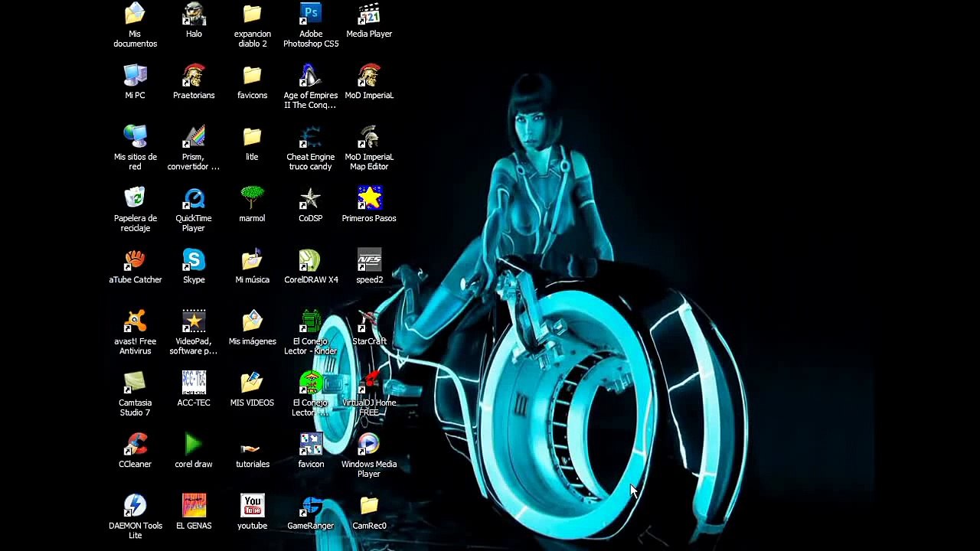Select Age of Empires II shortcut
Image resolution: width=980 pixels, height=551 pixels.
pyautogui.click(x=311, y=75)
